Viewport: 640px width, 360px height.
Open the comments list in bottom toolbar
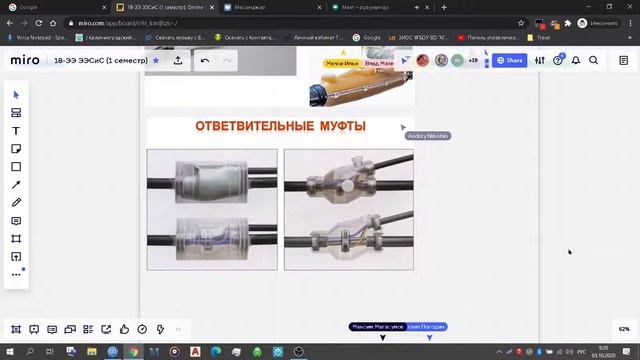52,329
